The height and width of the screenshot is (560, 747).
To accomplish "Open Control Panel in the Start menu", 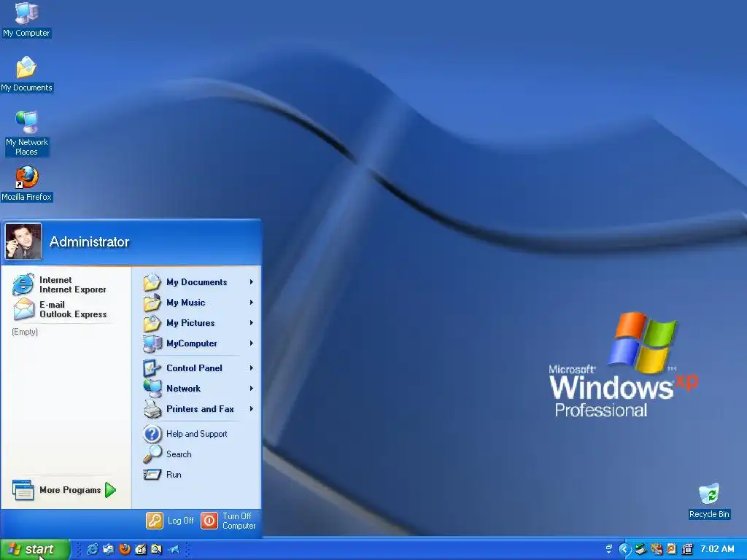I will (x=198, y=368).
